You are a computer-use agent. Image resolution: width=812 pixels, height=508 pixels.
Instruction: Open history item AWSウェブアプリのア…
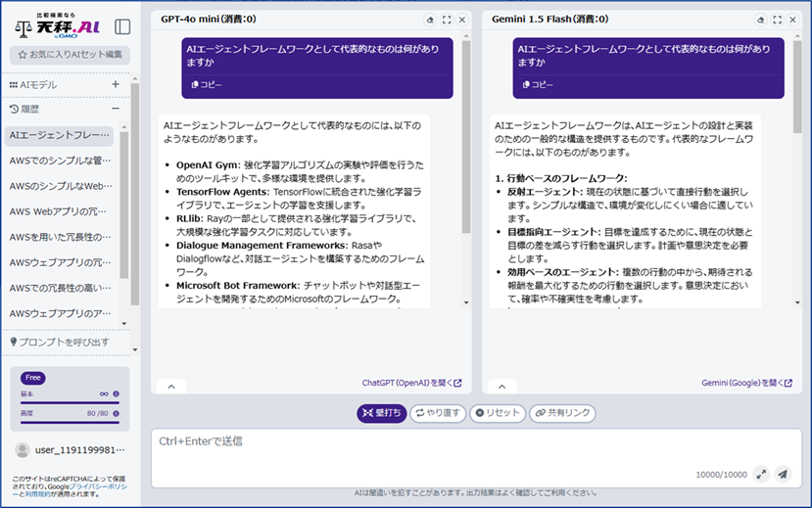[x=60, y=313]
